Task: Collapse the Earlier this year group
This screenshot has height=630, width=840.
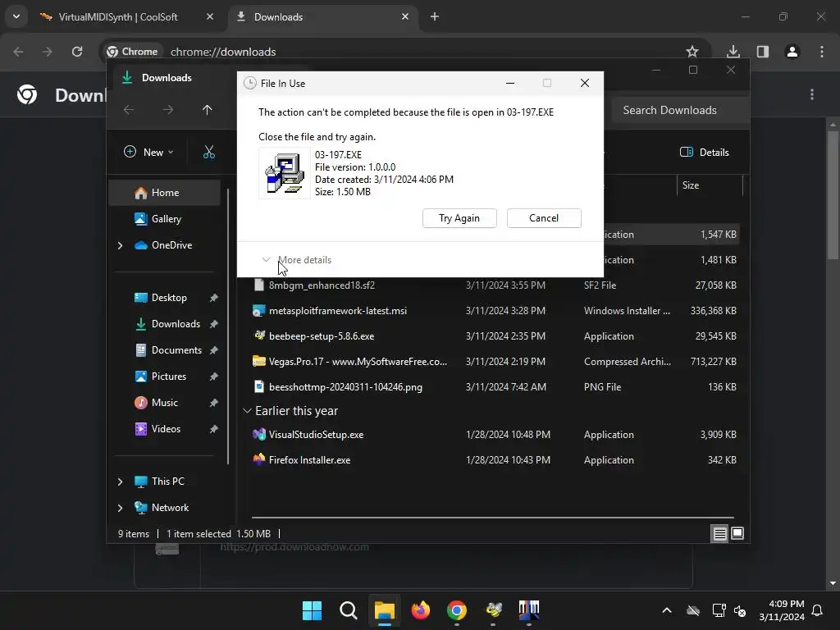Action: [x=247, y=411]
